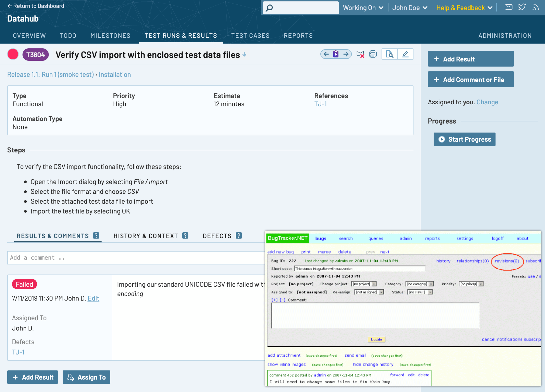Open the Working On dropdown

click(363, 8)
